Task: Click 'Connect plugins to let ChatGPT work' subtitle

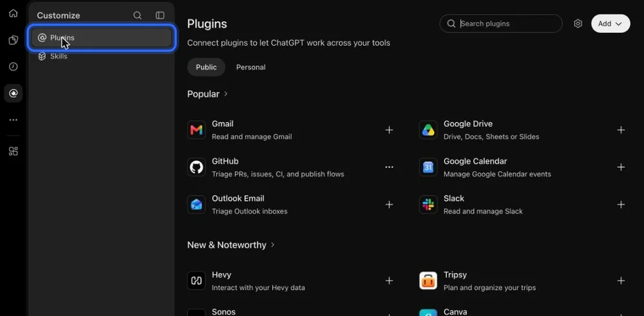Action: 289,42
